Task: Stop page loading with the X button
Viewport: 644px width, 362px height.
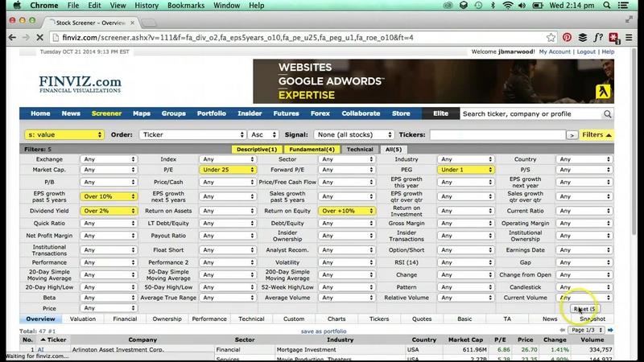Action: pos(39,37)
